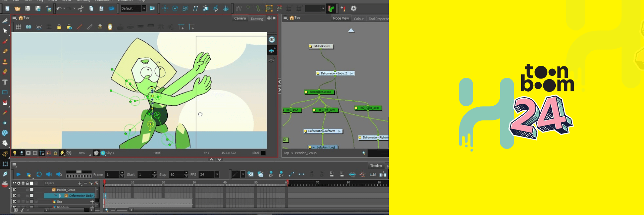Screen dimensions: 644x215
Task: Cut selection with the scissors icon
Action: (x=80, y=8)
